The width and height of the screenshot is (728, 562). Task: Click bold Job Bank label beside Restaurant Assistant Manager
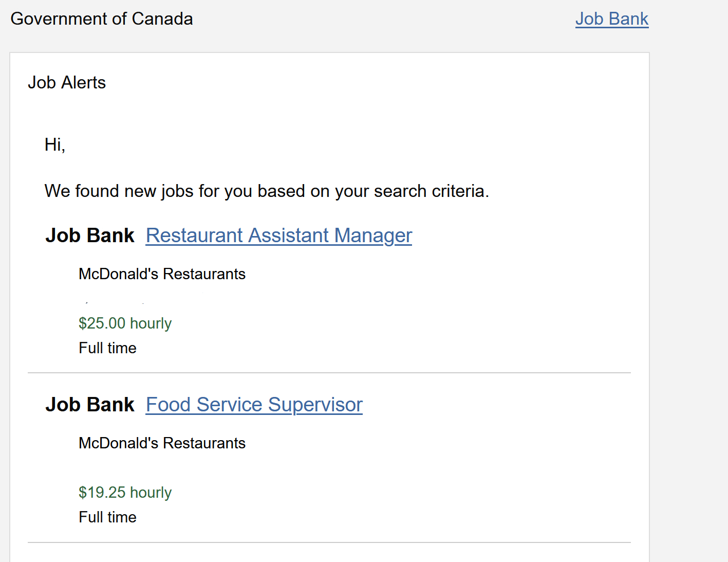pos(90,235)
